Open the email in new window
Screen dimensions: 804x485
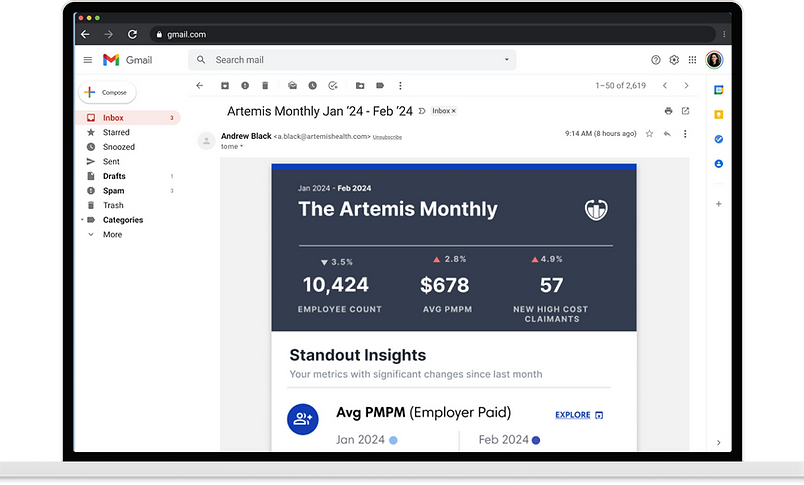pos(686,111)
